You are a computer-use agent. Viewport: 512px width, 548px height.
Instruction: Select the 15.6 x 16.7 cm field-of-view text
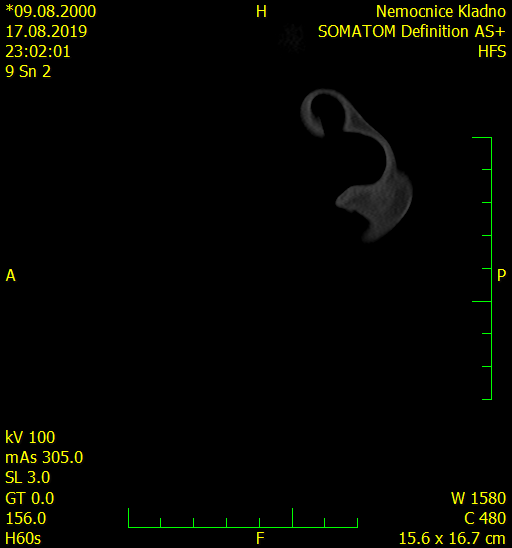tap(452, 539)
